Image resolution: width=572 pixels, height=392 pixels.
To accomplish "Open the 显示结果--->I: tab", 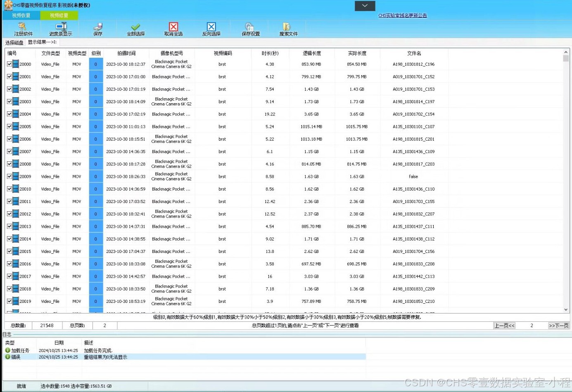I will (43, 42).
